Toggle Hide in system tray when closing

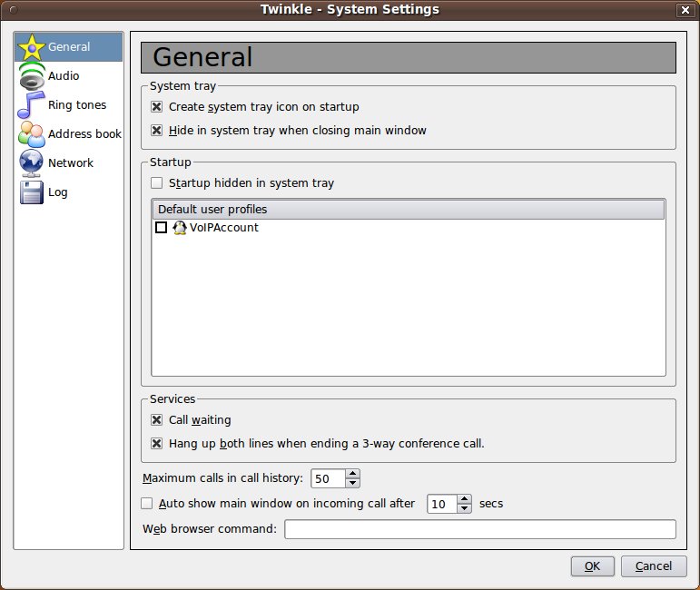pos(157,131)
